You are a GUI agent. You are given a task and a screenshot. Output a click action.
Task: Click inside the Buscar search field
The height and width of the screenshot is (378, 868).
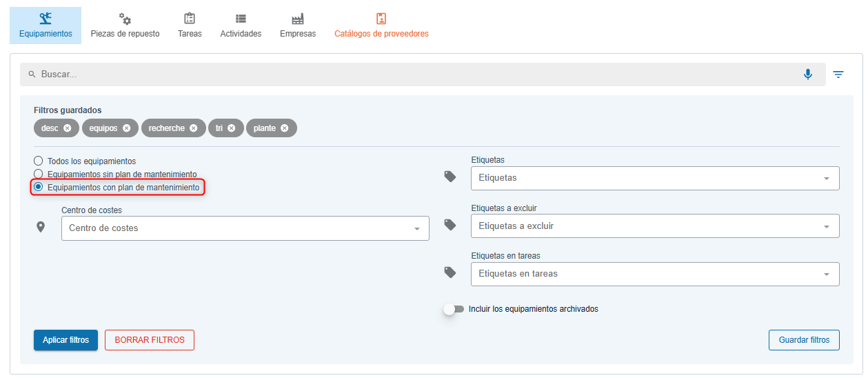click(414, 74)
